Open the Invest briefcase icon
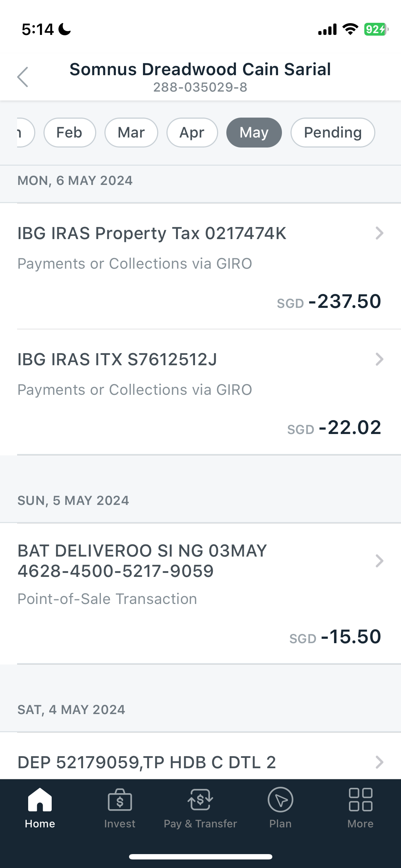 pyautogui.click(x=120, y=800)
